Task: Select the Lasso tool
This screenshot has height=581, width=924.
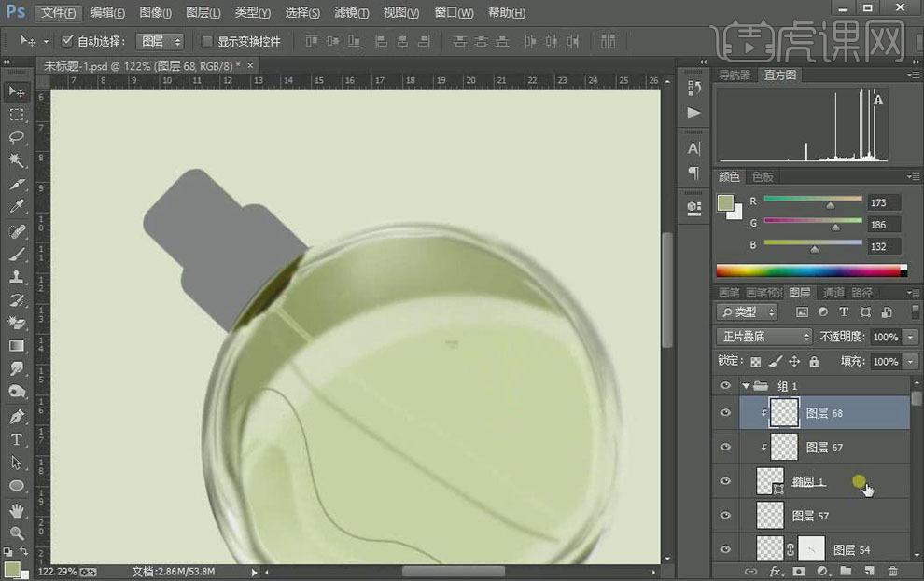Action: tap(17, 137)
